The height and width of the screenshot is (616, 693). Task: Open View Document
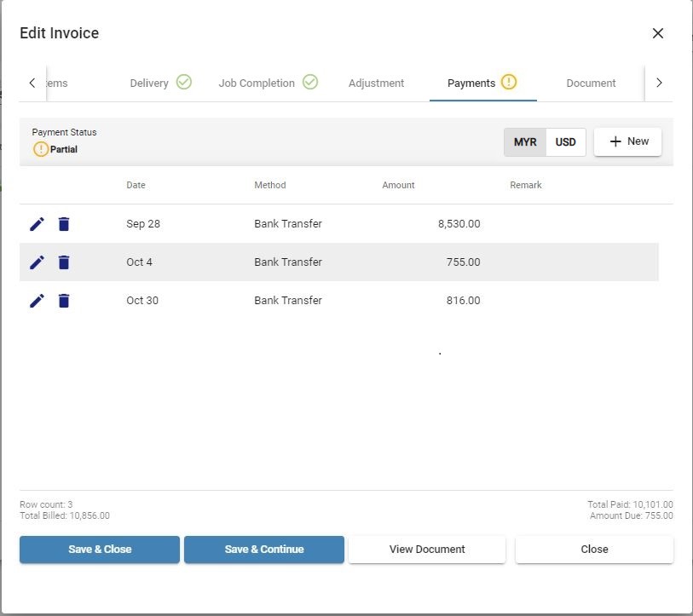(x=427, y=550)
